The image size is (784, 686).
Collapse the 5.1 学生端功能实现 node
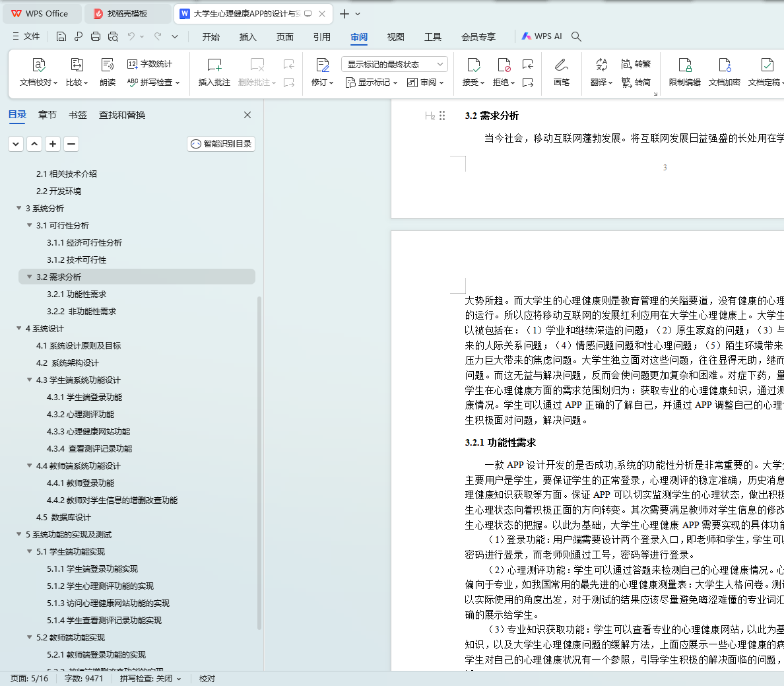coord(30,551)
